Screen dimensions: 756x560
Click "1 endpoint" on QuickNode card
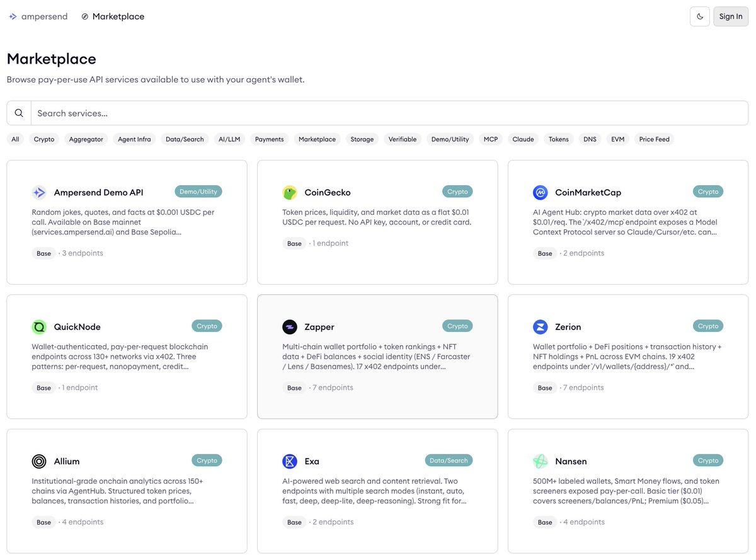coord(80,388)
